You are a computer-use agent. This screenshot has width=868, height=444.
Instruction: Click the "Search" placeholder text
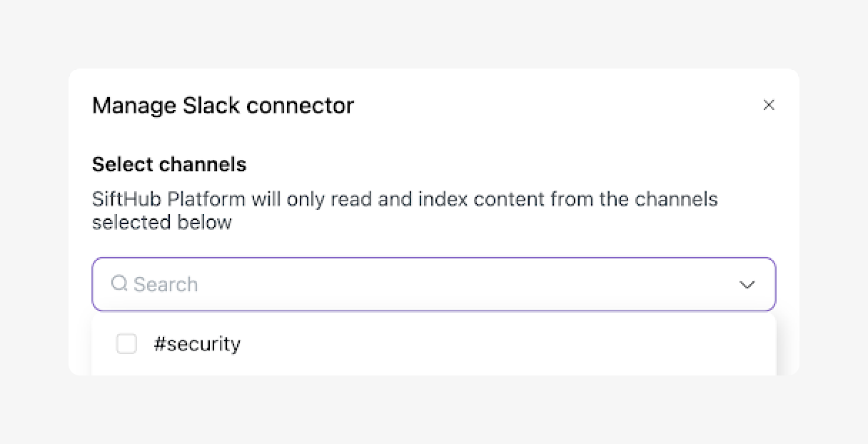tap(166, 284)
